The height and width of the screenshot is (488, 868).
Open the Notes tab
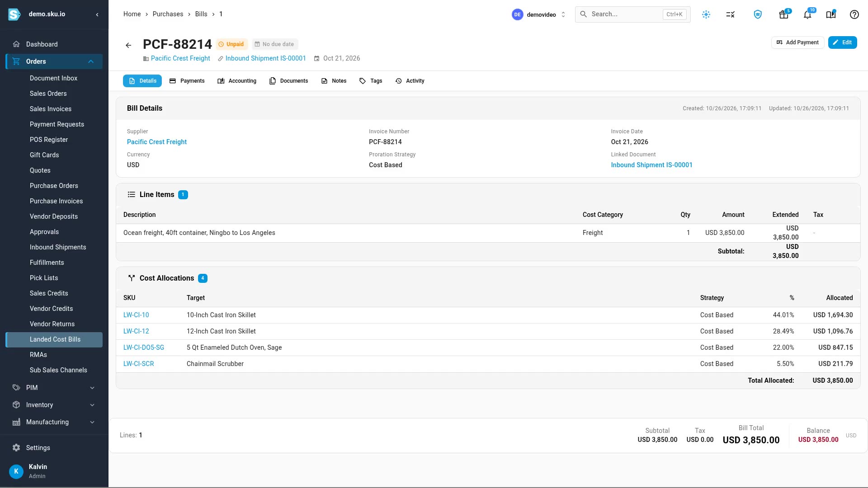[334, 81]
